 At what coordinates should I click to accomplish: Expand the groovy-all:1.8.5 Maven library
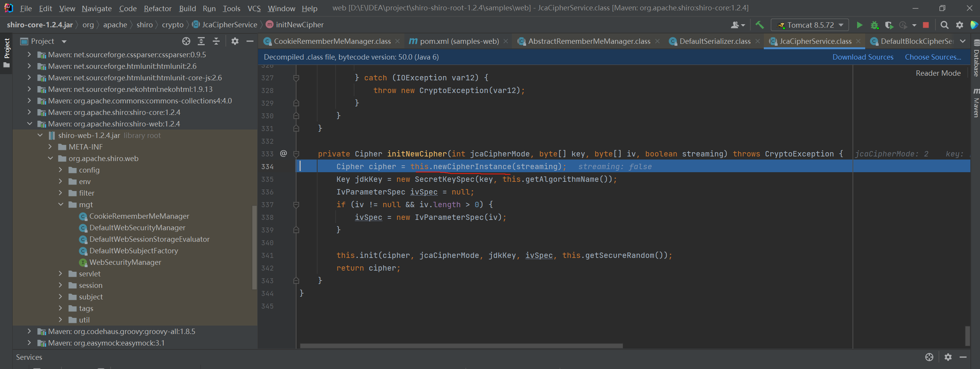pos(30,331)
